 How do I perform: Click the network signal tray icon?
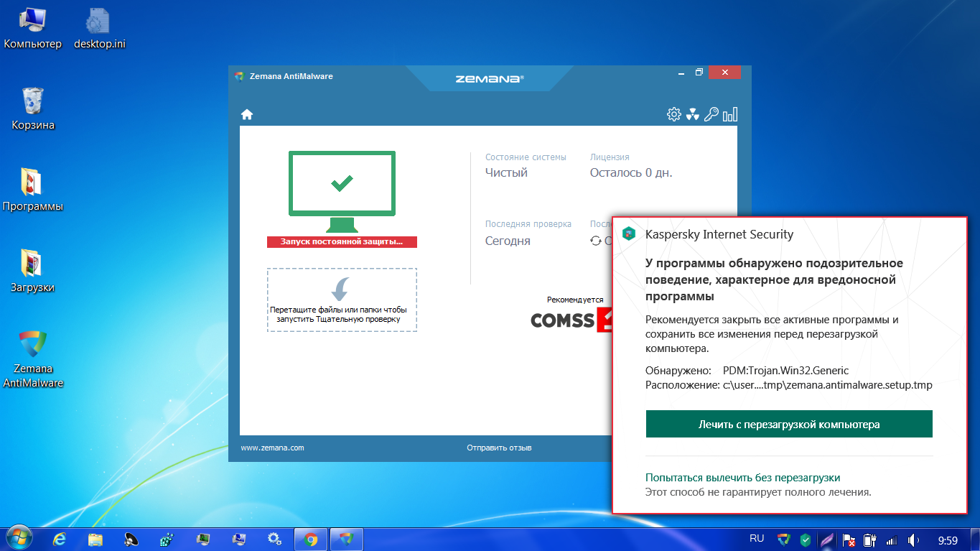892,539
